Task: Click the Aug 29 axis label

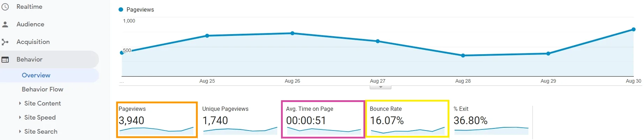Action: (x=548, y=81)
